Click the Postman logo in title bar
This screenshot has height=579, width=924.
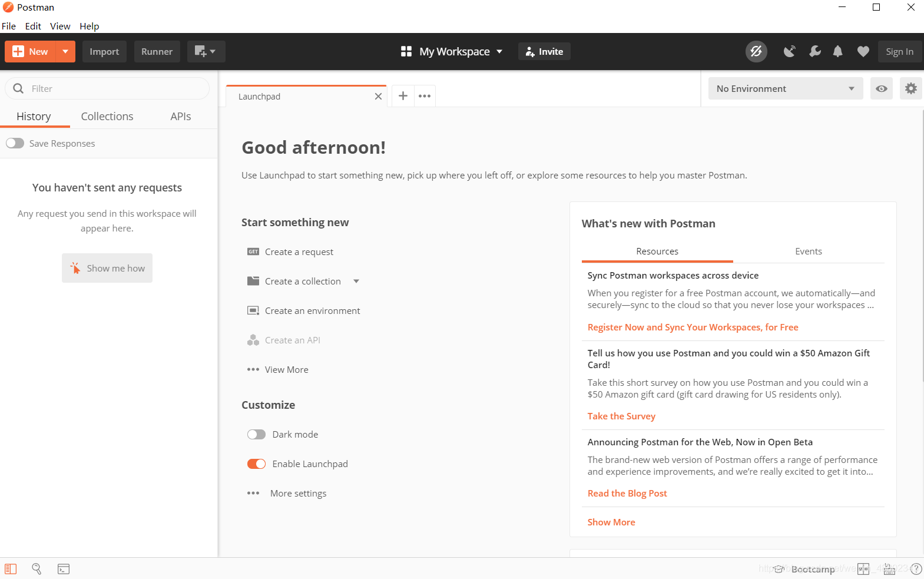point(8,7)
